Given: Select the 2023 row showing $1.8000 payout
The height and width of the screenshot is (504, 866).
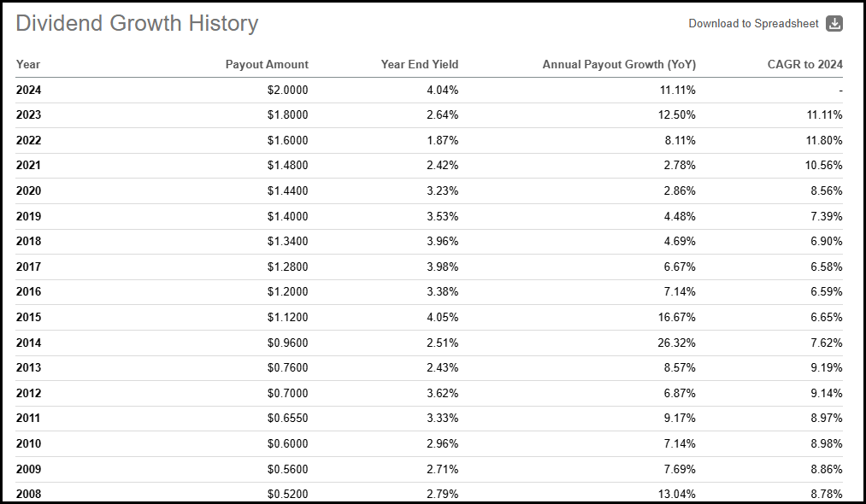Looking at the screenshot, I should 427,114.
